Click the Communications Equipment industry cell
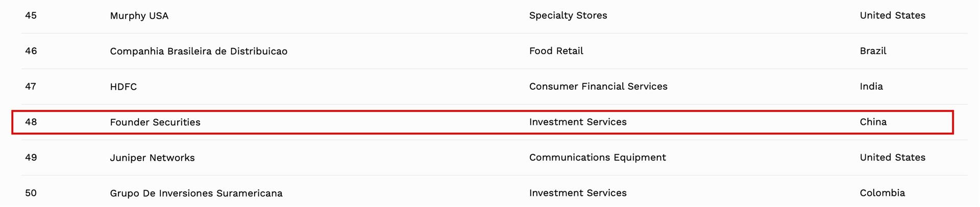 597,158
